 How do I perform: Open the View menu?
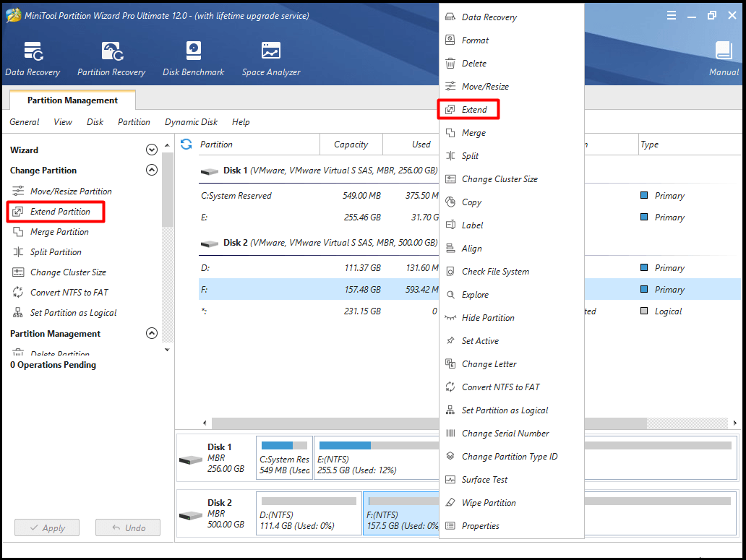pyautogui.click(x=63, y=122)
